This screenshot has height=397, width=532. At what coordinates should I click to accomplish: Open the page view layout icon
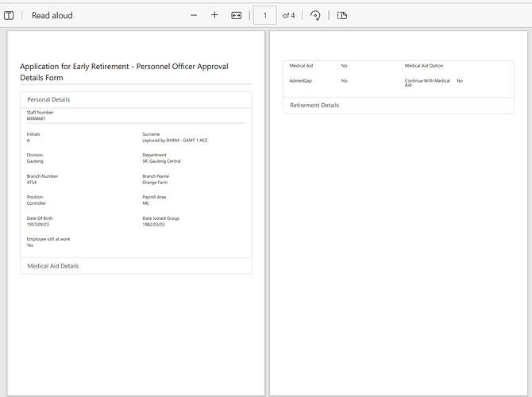click(342, 15)
